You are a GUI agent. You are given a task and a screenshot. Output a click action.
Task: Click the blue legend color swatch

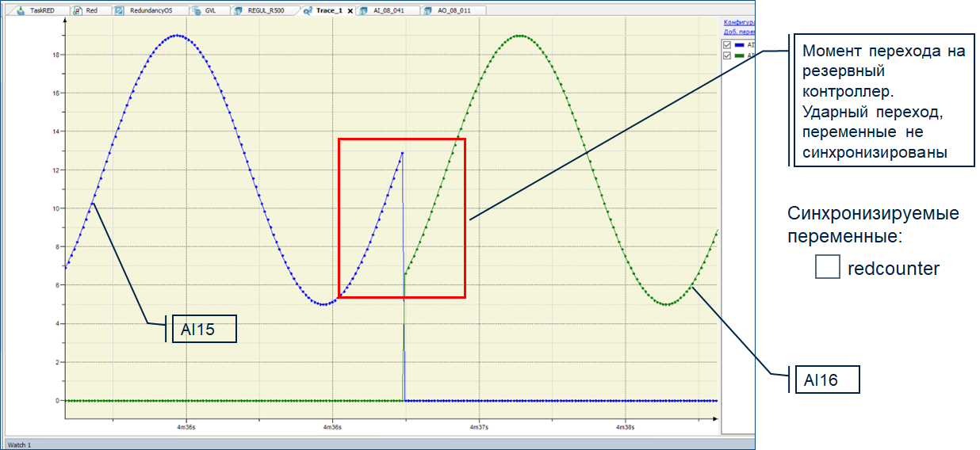click(x=740, y=45)
